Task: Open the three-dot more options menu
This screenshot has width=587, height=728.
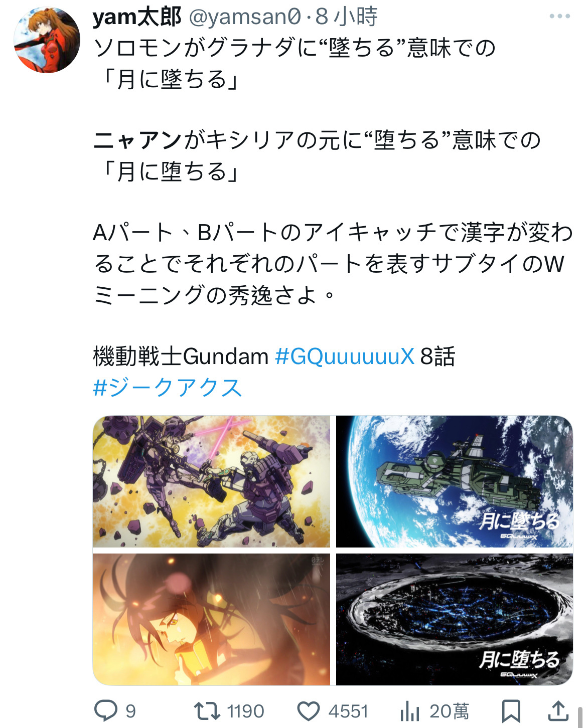Action: click(x=560, y=16)
